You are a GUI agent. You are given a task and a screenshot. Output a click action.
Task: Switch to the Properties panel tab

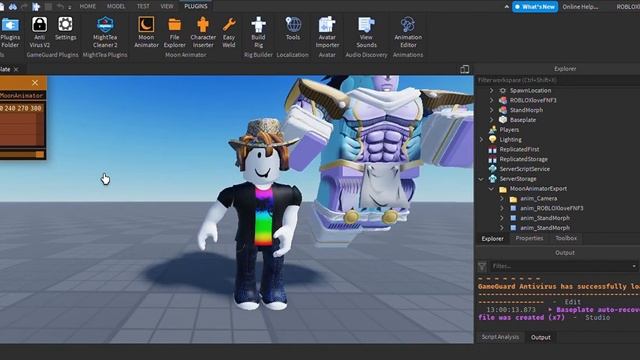tap(529, 238)
